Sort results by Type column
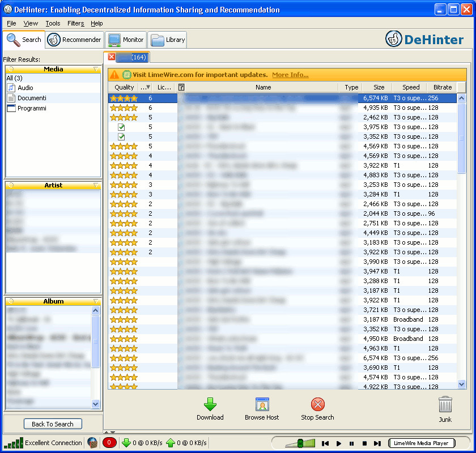The width and height of the screenshot is (476, 453). [x=351, y=87]
